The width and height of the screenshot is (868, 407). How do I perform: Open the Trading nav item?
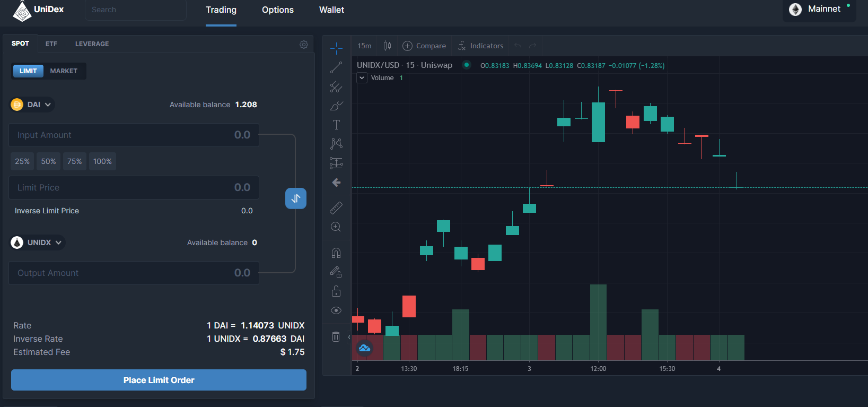click(x=221, y=10)
